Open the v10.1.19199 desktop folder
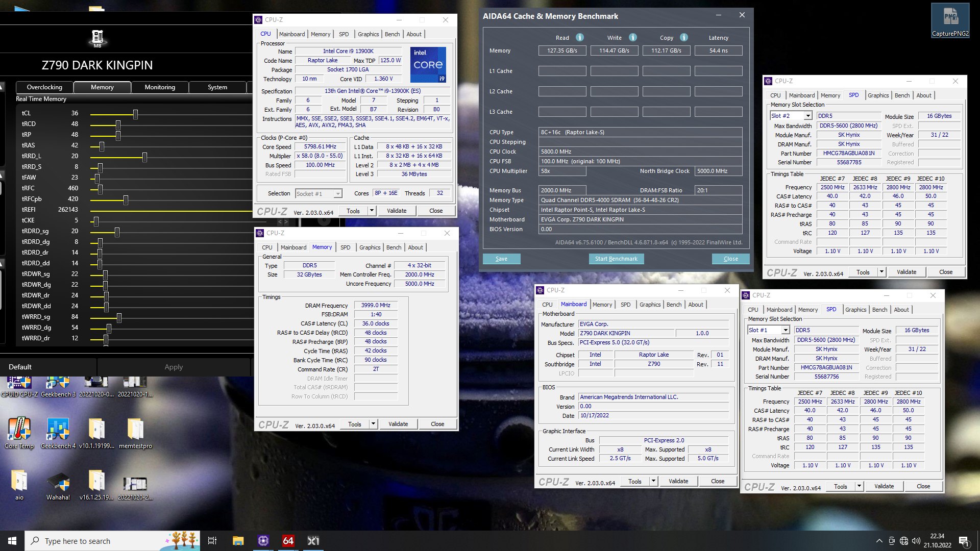The height and width of the screenshot is (551, 980). pos(96,433)
